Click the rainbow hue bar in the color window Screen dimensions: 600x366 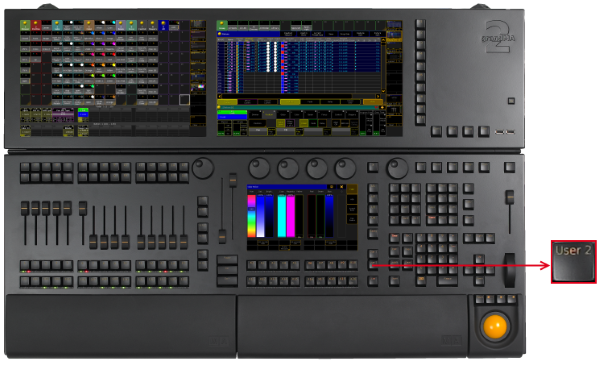(x=251, y=216)
